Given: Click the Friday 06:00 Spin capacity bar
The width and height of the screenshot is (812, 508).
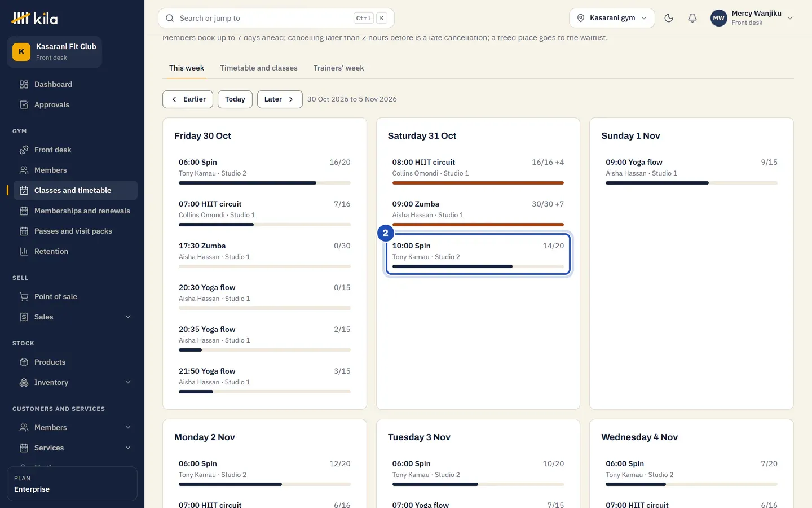Looking at the screenshot, I should pyautogui.click(x=264, y=183).
